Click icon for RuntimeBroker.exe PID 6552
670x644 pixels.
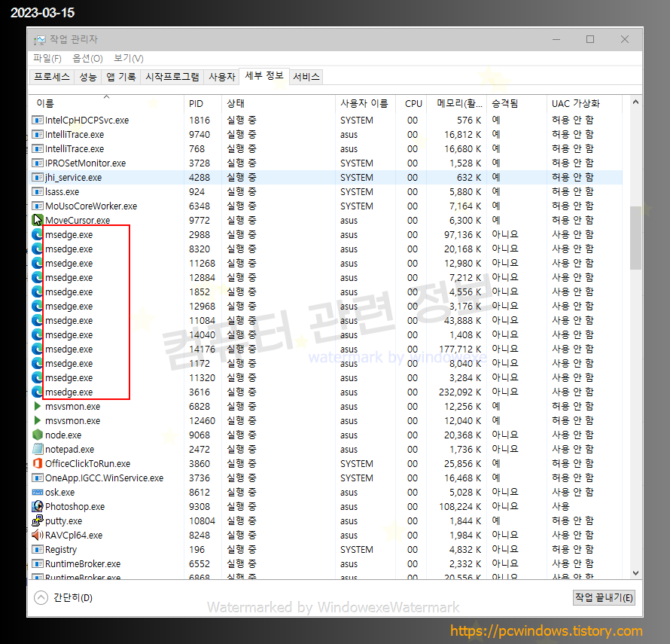coord(38,564)
